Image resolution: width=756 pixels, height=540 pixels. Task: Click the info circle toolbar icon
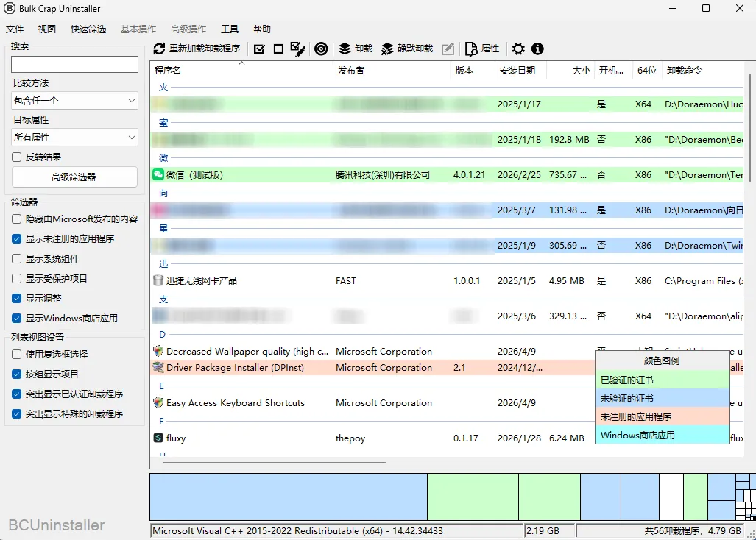pyautogui.click(x=537, y=49)
